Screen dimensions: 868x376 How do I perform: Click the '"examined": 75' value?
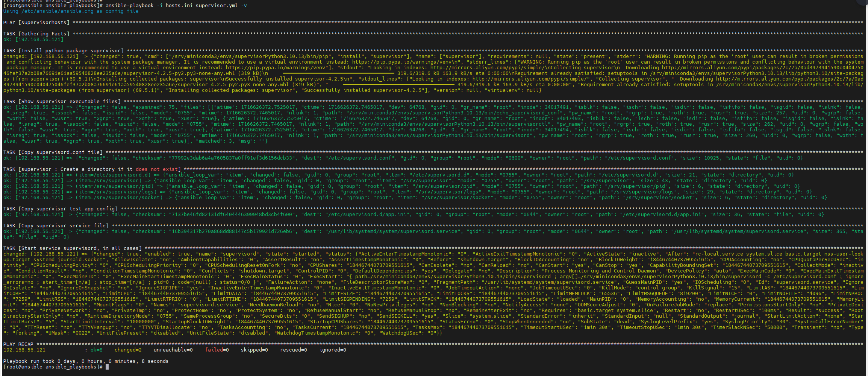pos(154,107)
